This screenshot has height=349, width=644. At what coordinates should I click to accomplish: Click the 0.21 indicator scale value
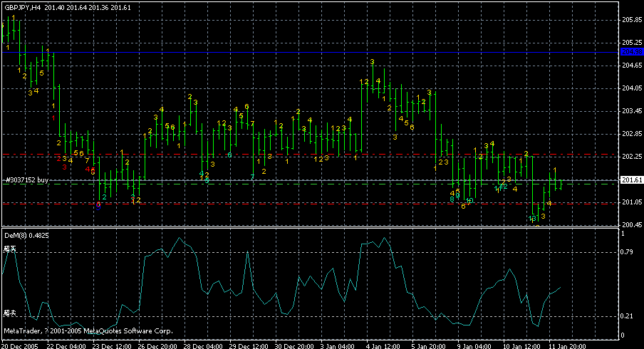(628, 316)
